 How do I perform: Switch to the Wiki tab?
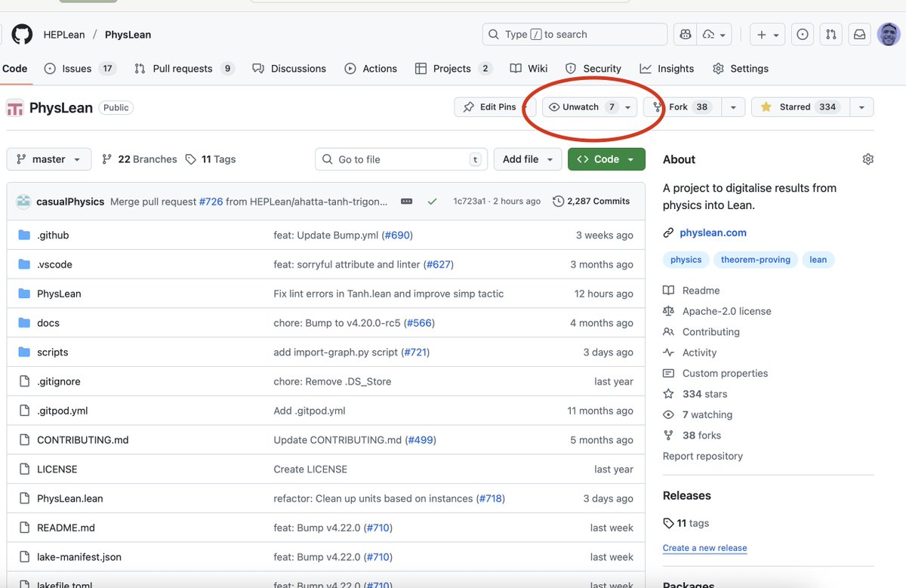coord(528,69)
